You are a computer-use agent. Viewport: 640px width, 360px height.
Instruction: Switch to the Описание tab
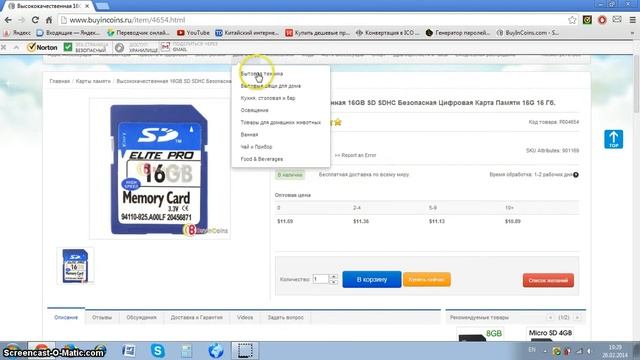click(x=66, y=317)
